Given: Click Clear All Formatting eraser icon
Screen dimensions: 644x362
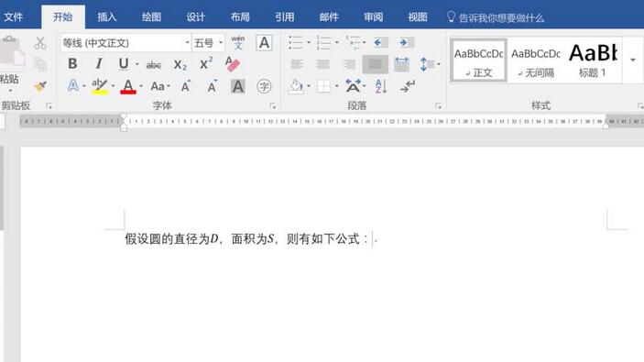Looking at the screenshot, I should pyautogui.click(x=233, y=64).
